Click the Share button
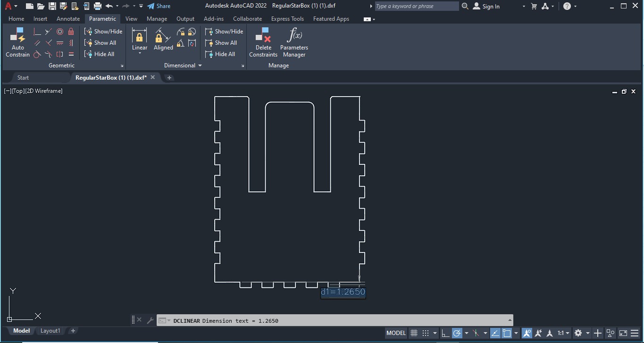Viewport: 644px width, 343px height. 159,6
